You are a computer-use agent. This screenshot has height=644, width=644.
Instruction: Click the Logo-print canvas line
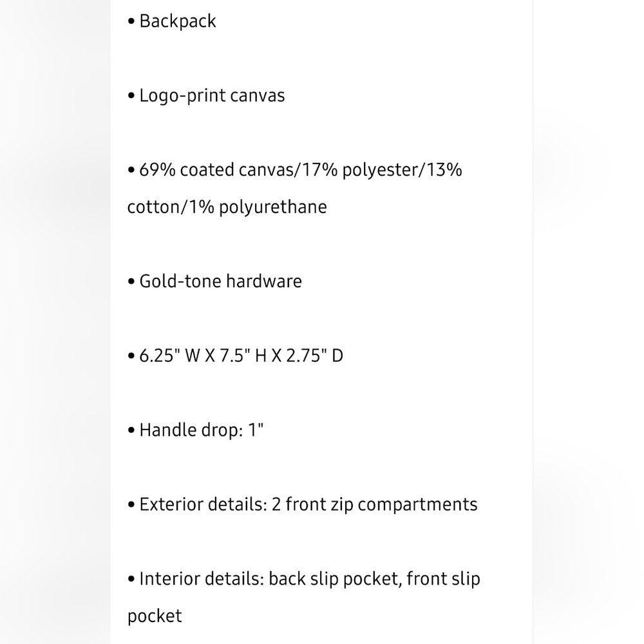point(206,96)
